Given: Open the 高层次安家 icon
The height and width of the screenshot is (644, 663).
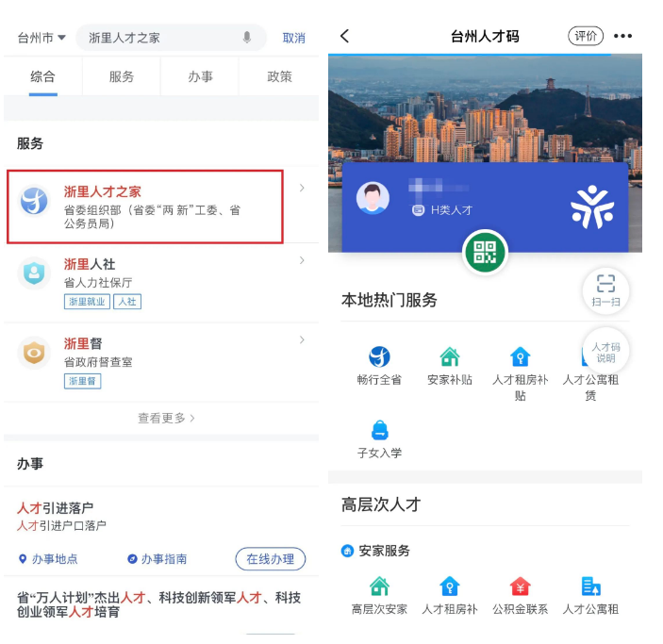Looking at the screenshot, I should pos(379,586).
